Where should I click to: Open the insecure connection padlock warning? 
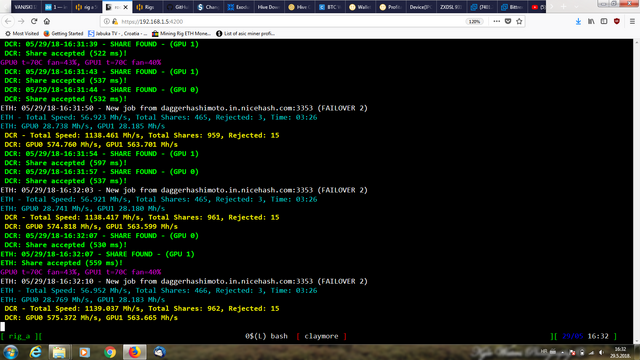115,21
